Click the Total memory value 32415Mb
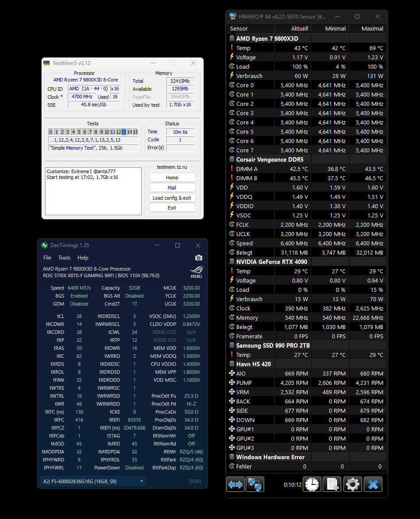The width and height of the screenshot is (420, 519). 180,81
